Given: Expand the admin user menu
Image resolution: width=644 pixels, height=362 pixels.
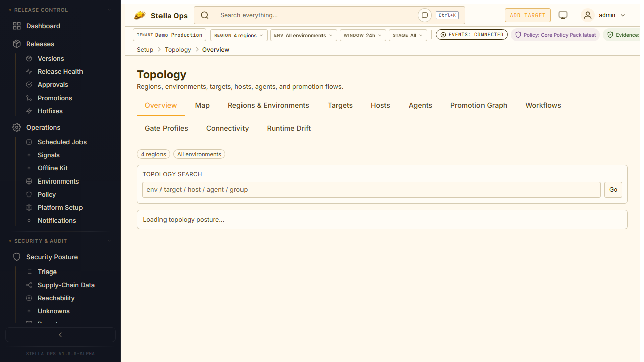Looking at the screenshot, I should tap(604, 15).
